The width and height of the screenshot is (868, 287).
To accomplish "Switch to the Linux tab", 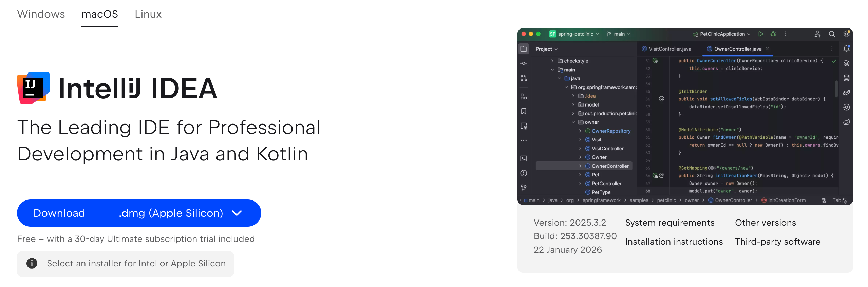I will 148,14.
